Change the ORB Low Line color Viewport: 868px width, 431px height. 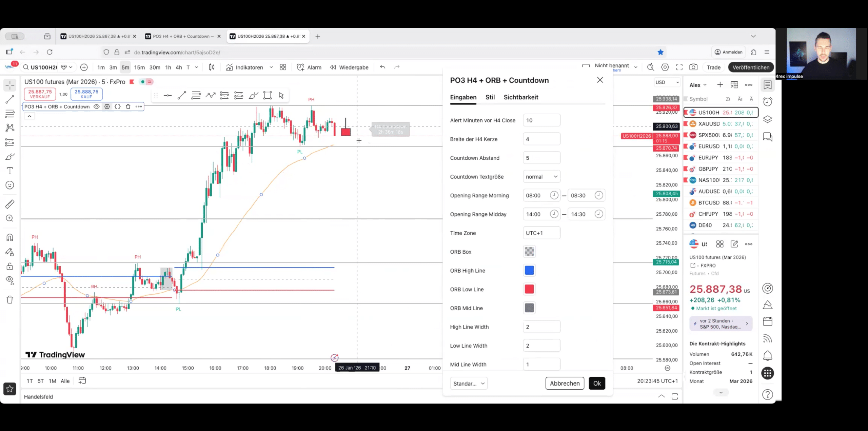(x=529, y=289)
